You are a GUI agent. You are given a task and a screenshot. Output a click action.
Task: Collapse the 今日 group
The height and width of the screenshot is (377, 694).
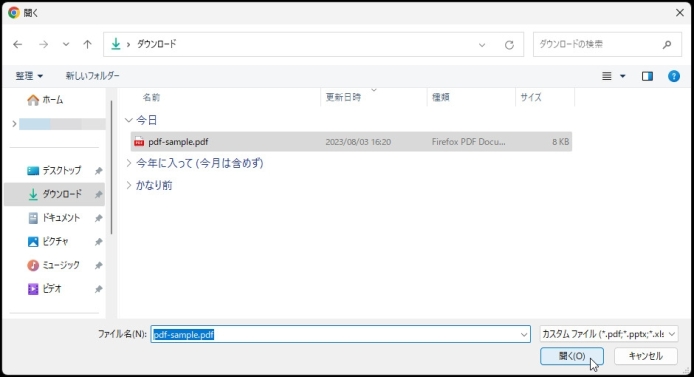point(129,120)
